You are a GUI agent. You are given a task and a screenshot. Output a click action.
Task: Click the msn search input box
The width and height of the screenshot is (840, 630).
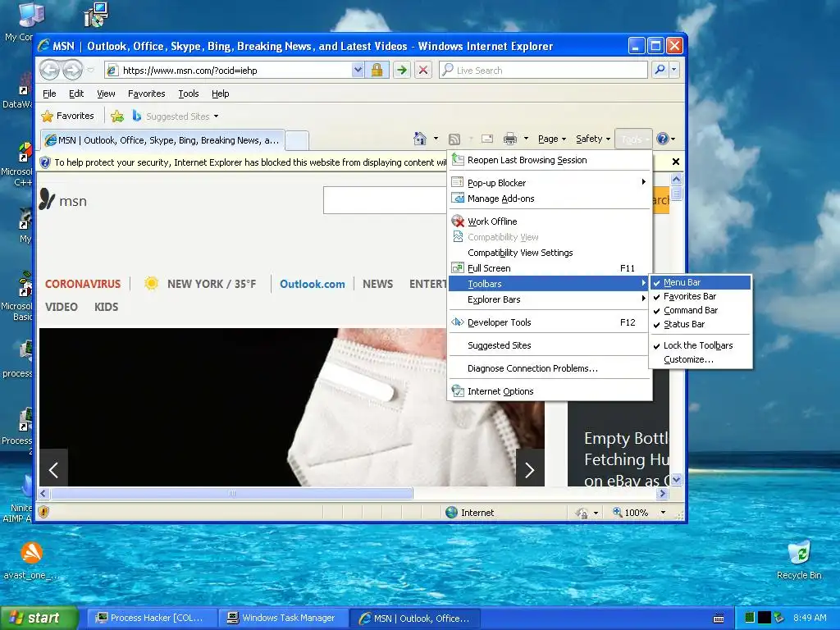(x=386, y=200)
